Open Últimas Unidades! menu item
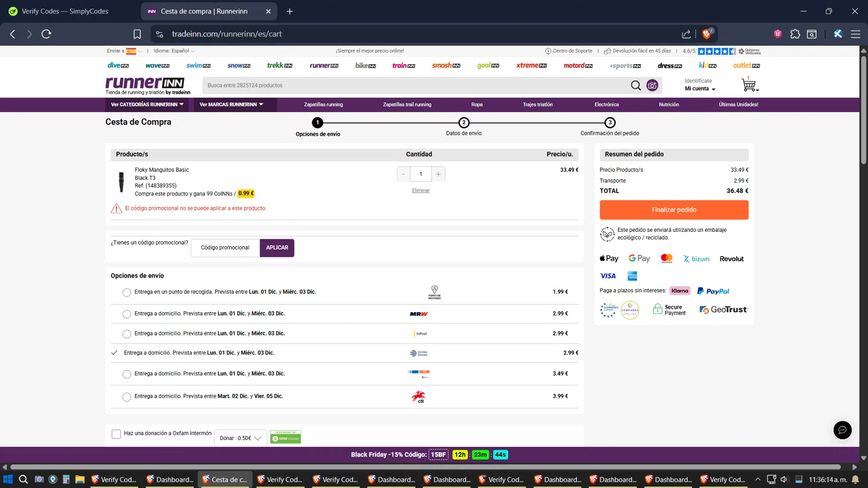The image size is (868, 488). point(738,105)
